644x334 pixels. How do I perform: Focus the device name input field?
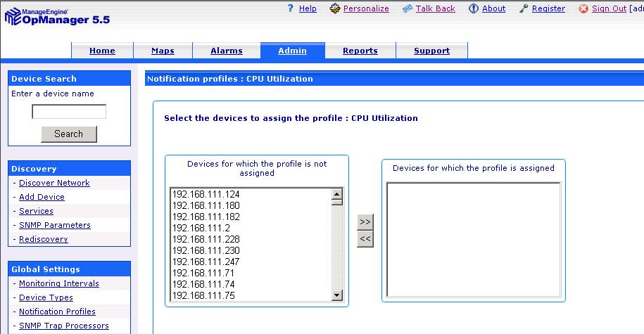69,112
